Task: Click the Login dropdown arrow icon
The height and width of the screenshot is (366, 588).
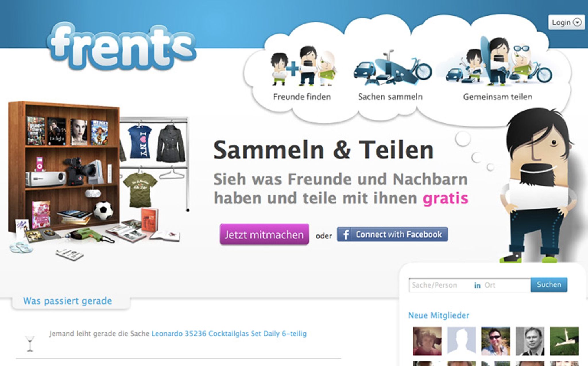Action: point(577,22)
